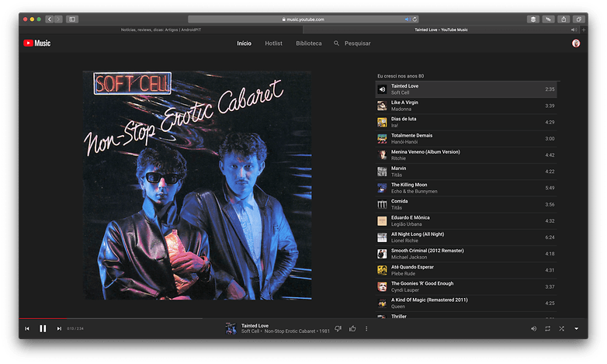
Task: Seek on the red song progress bar
Action: pyautogui.click(x=43, y=318)
